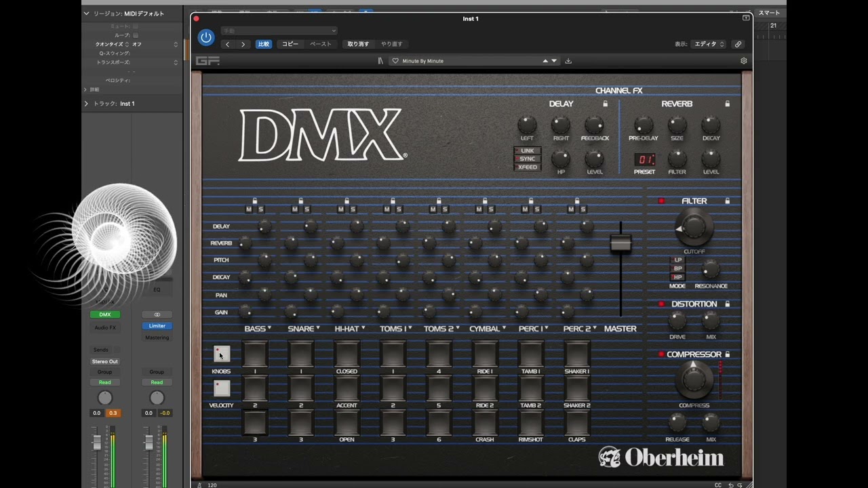Check the ループ (loop) checkbox

(x=136, y=35)
